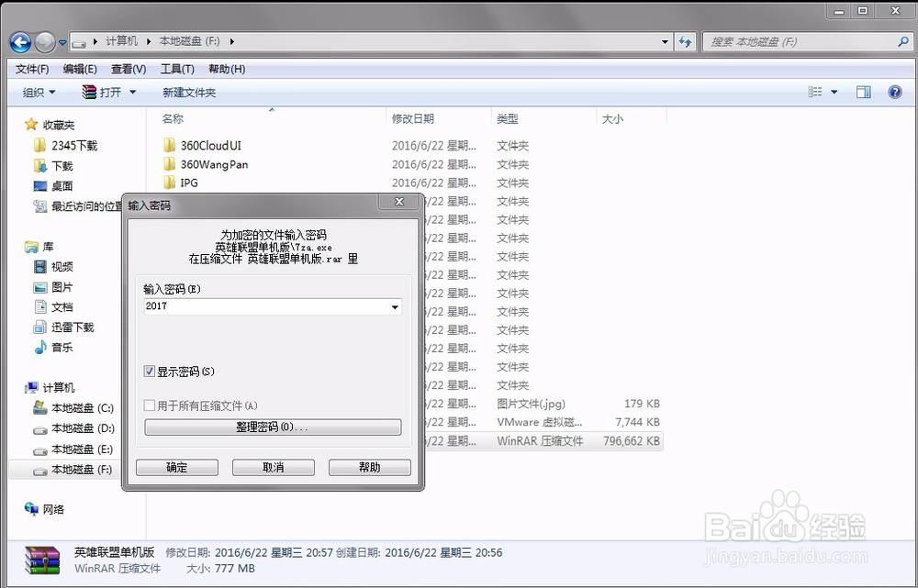The image size is (918, 588).
Task: Select 最近访问的位置 in the sidebar
Action: click(x=78, y=206)
